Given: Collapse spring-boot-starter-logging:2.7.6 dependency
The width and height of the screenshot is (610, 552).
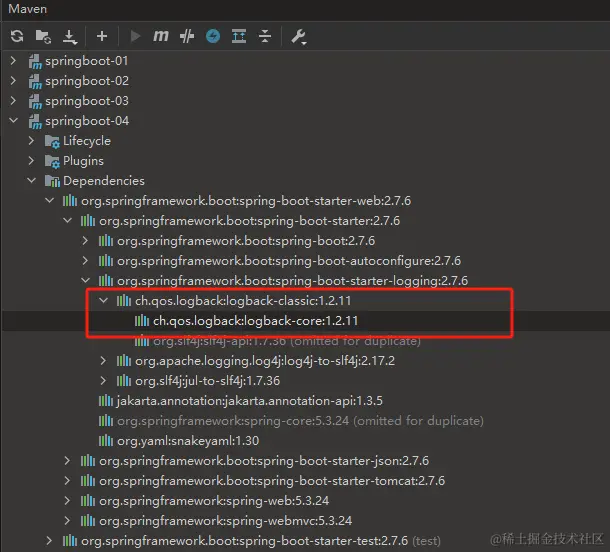Looking at the screenshot, I should (x=86, y=280).
